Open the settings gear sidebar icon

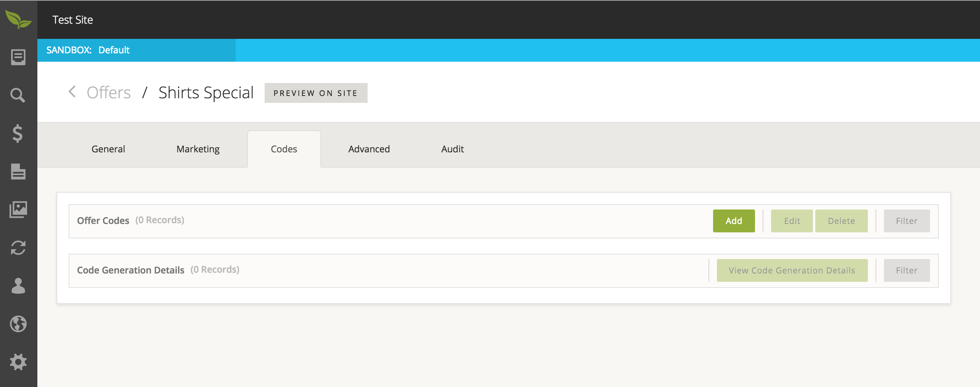pyautogui.click(x=18, y=362)
